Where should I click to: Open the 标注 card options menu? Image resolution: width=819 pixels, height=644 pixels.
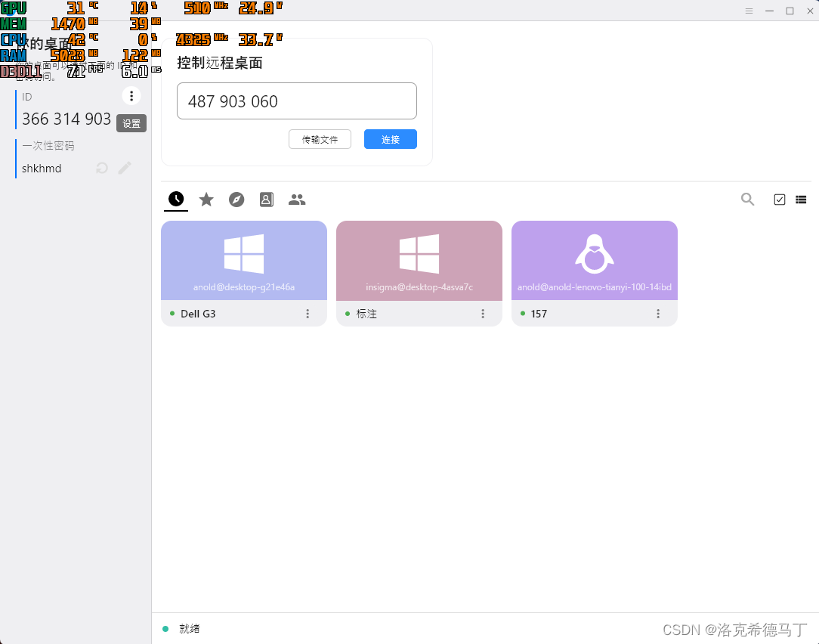483,314
